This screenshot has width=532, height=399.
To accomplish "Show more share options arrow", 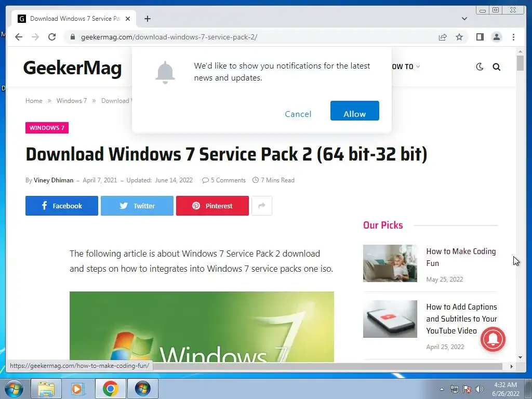I will tap(262, 206).
